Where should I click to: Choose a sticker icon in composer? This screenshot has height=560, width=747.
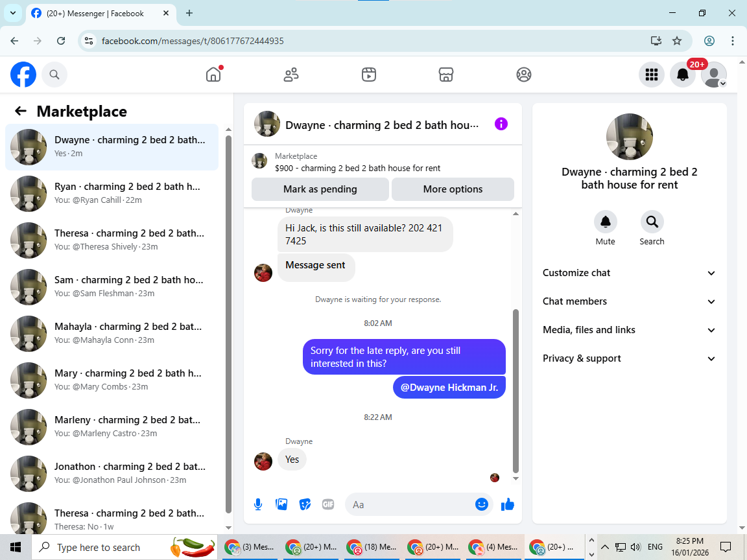coord(305,504)
